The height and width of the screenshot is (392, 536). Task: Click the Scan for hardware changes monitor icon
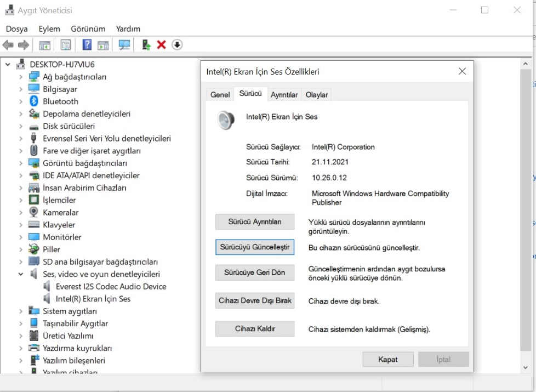click(124, 45)
